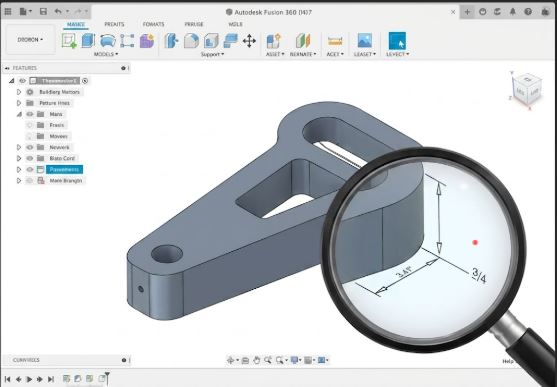Expand the Buildierg Mettors row
The width and height of the screenshot is (557, 387).
(x=19, y=92)
